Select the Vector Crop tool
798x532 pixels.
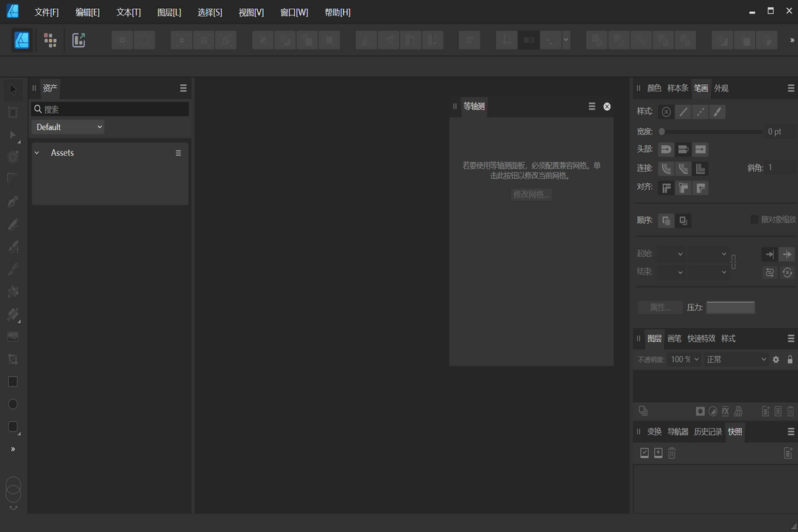[x=12, y=359]
